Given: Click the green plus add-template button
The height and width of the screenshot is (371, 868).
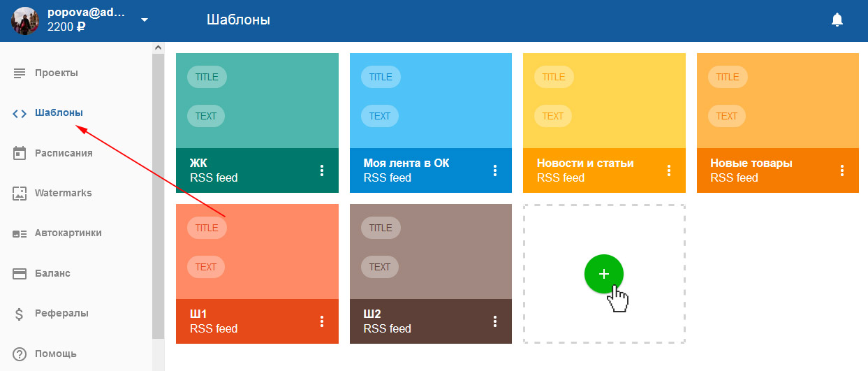Looking at the screenshot, I should point(604,274).
